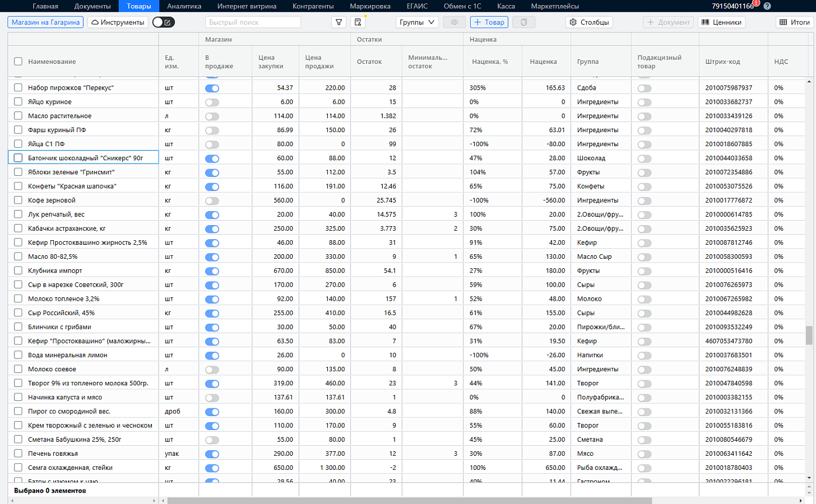Tick the checkbox for Печень говяжья
Screen dimensions: 816x504
point(18,454)
